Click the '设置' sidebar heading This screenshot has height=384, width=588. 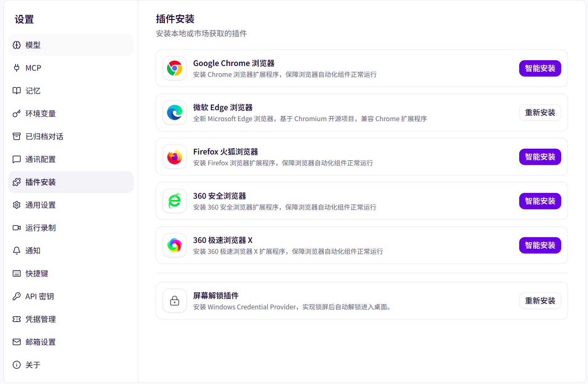point(24,19)
